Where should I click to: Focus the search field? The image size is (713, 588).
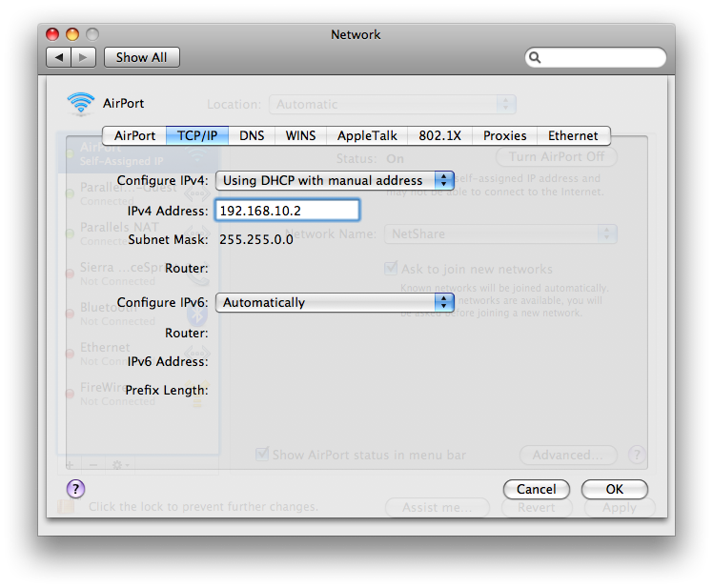[x=596, y=57]
